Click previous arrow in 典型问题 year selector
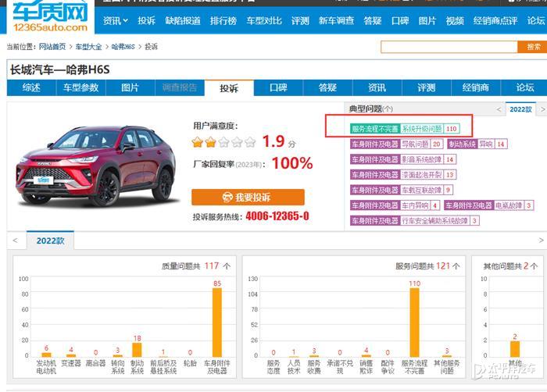The image size is (547, 392). click(x=499, y=109)
